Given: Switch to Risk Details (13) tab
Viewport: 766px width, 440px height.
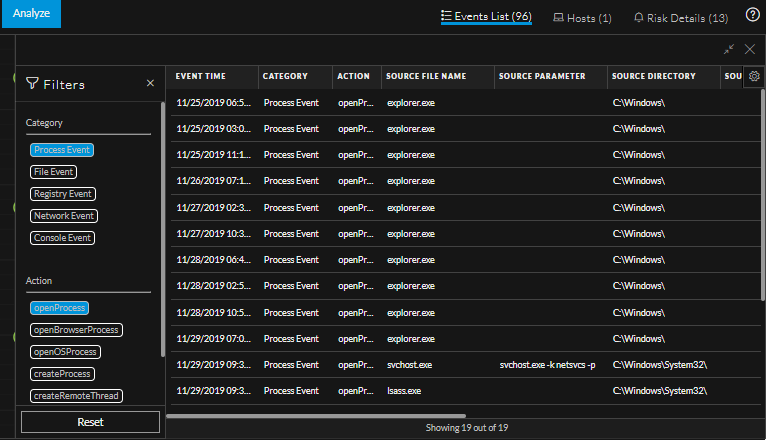Looking at the screenshot, I should (681, 18).
